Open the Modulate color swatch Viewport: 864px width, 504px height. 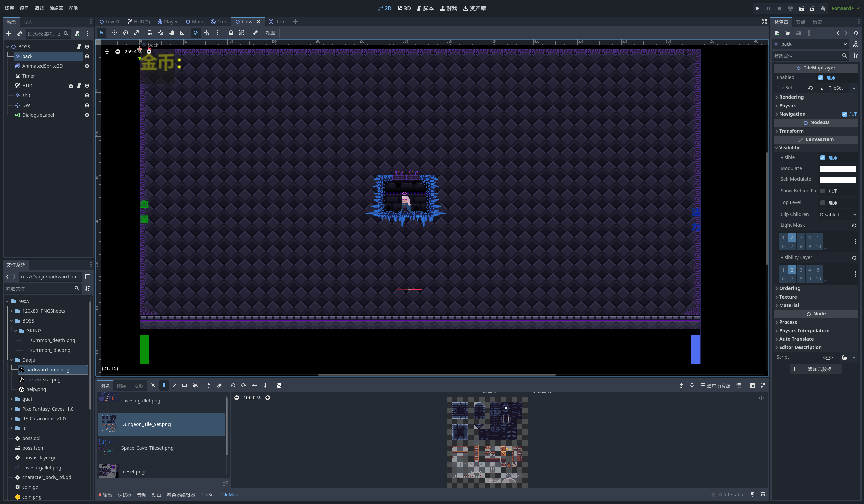click(x=838, y=169)
